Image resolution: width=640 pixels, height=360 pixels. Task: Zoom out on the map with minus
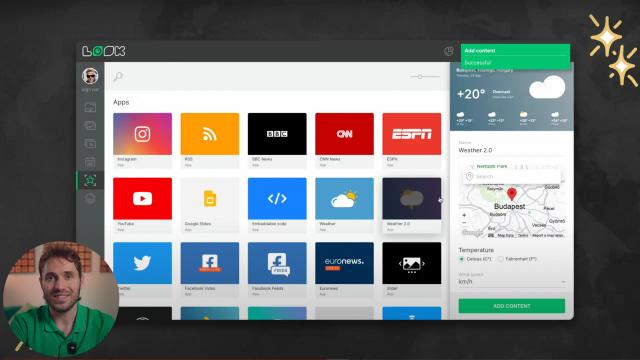pos(464,222)
